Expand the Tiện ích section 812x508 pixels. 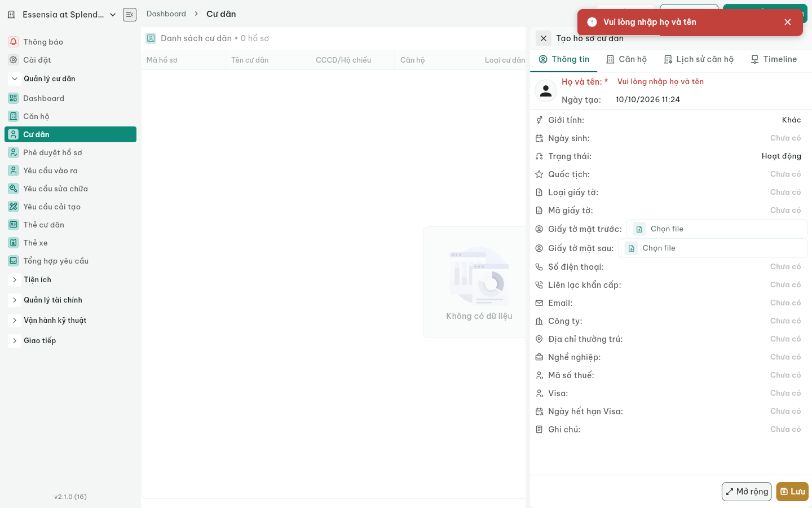tap(15, 279)
